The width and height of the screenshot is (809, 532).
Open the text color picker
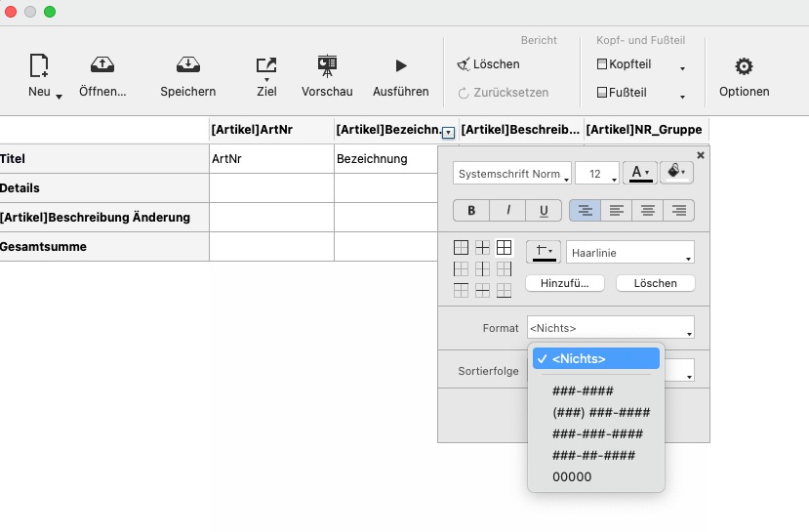[639, 173]
